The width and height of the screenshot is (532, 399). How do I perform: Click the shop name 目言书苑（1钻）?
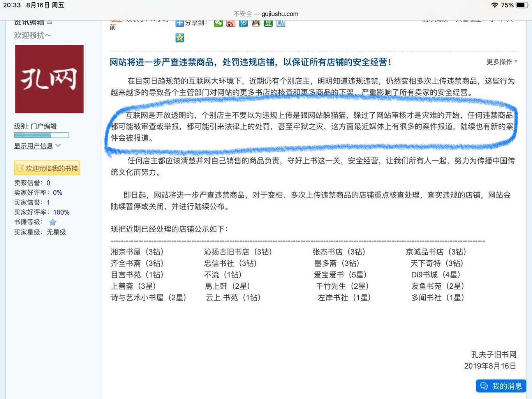click(137, 275)
